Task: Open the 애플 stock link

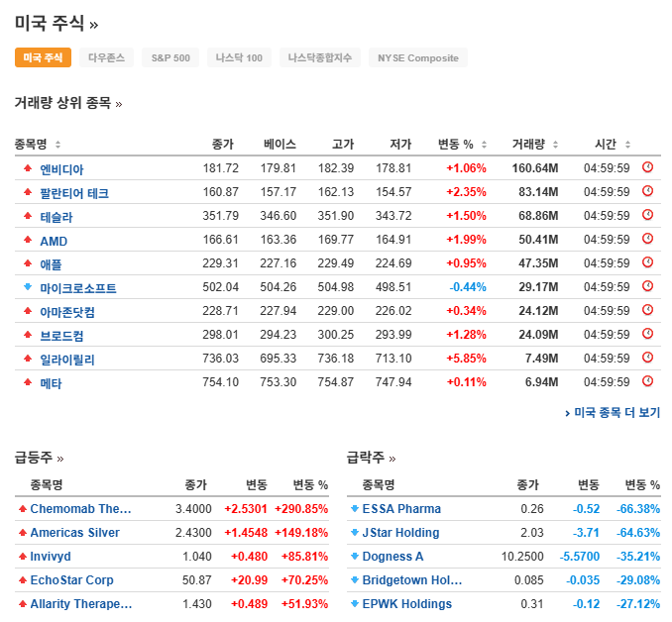Action: [51, 264]
